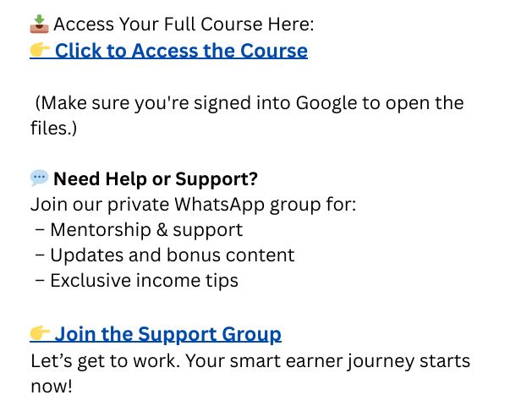Click the Access Your Full Course Here text

(184, 25)
